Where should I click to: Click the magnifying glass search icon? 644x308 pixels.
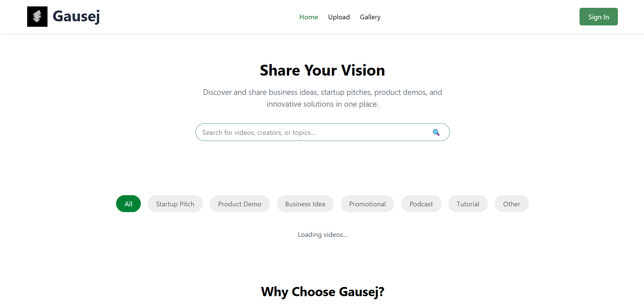pos(436,132)
